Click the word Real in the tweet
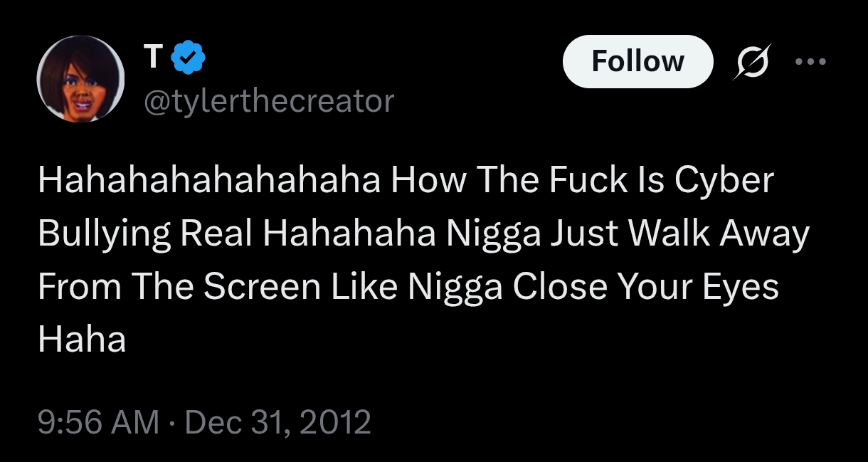Screen dimensions: 868x462 point(216,233)
